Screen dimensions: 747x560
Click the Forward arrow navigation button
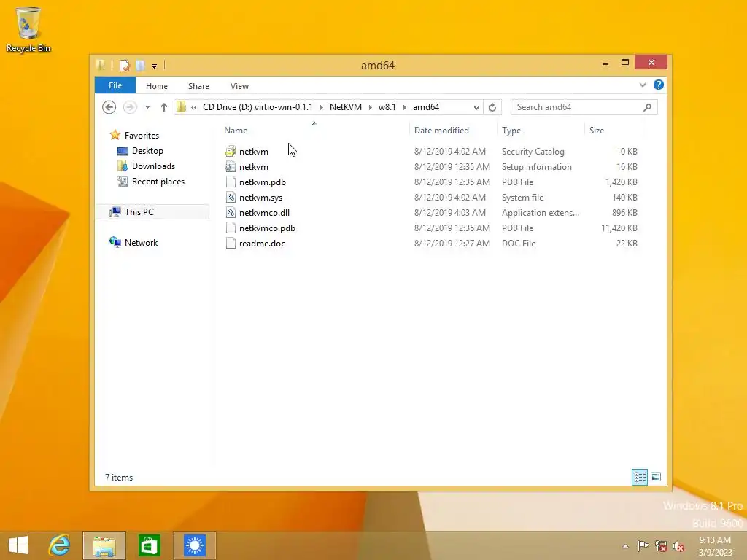coord(130,107)
